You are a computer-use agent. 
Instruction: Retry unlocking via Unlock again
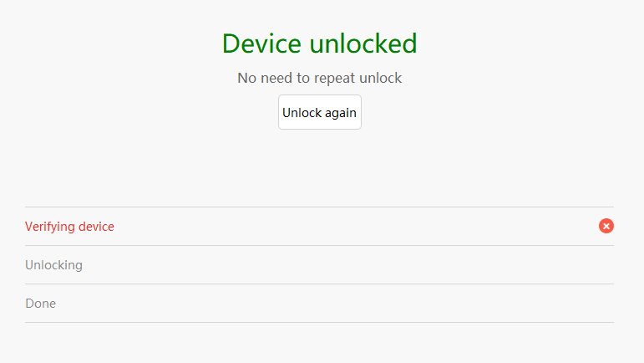(x=320, y=112)
